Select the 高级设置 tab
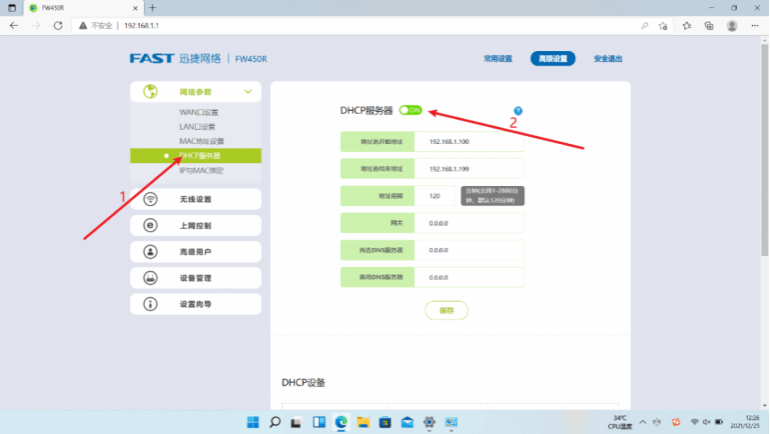This screenshot has width=770, height=434. [x=553, y=59]
